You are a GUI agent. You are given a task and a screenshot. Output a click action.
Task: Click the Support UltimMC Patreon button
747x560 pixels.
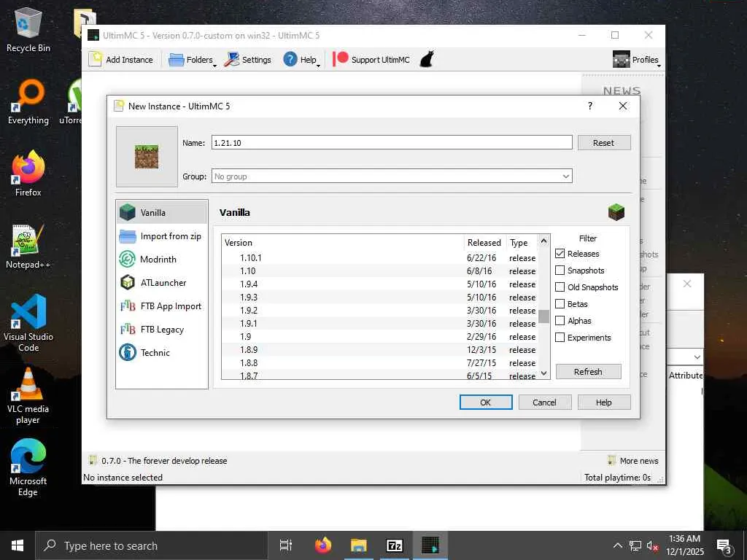pos(371,60)
